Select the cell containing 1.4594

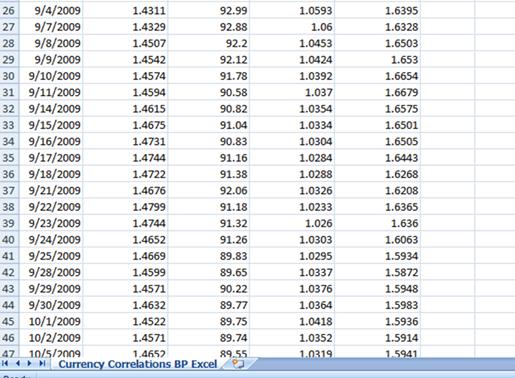tap(125, 92)
